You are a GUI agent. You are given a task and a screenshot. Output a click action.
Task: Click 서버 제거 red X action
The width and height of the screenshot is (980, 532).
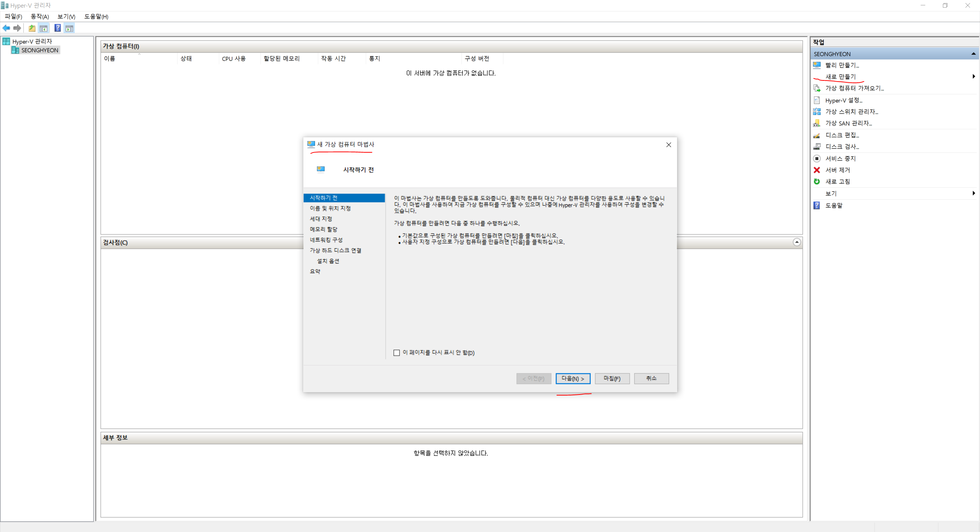837,170
